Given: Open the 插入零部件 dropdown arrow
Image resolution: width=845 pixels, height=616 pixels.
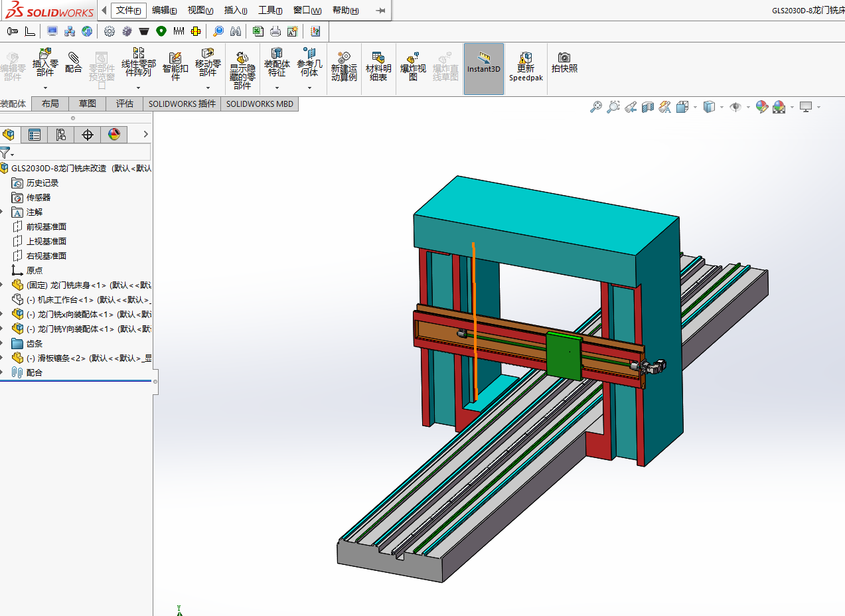Looking at the screenshot, I should (x=45, y=88).
